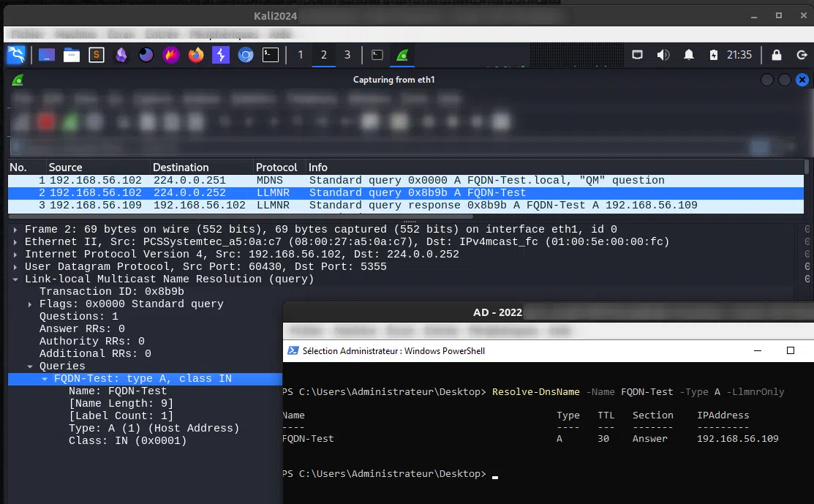Open the Kali dragon applications menu
Screen dimensions: 814x504
16,55
